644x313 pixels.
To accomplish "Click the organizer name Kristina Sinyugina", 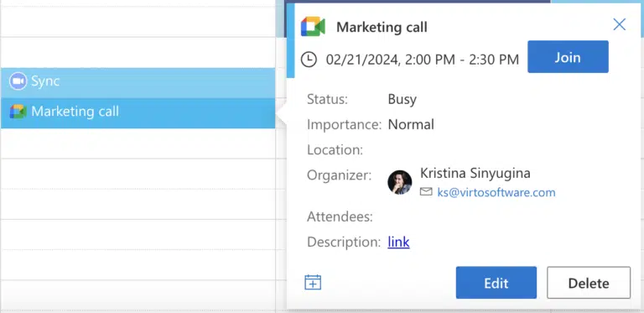I will pos(475,173).
